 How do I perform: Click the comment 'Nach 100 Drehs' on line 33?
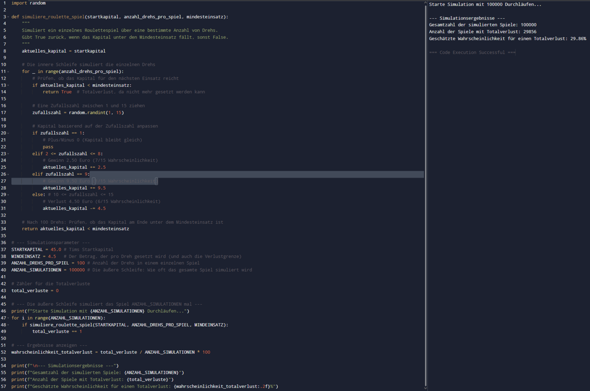(122, 222)
